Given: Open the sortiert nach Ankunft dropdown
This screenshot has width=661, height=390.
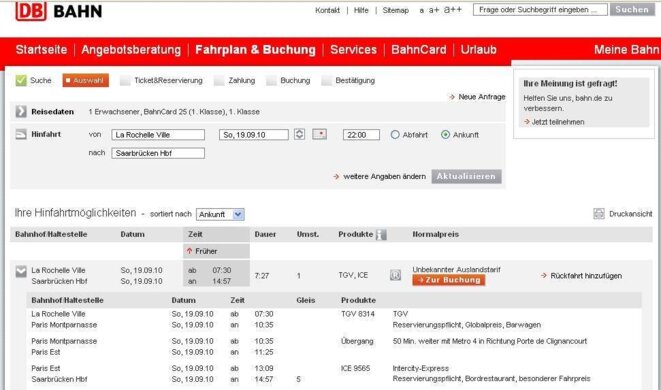Looking at the screenshot, I should click(220, 215).
